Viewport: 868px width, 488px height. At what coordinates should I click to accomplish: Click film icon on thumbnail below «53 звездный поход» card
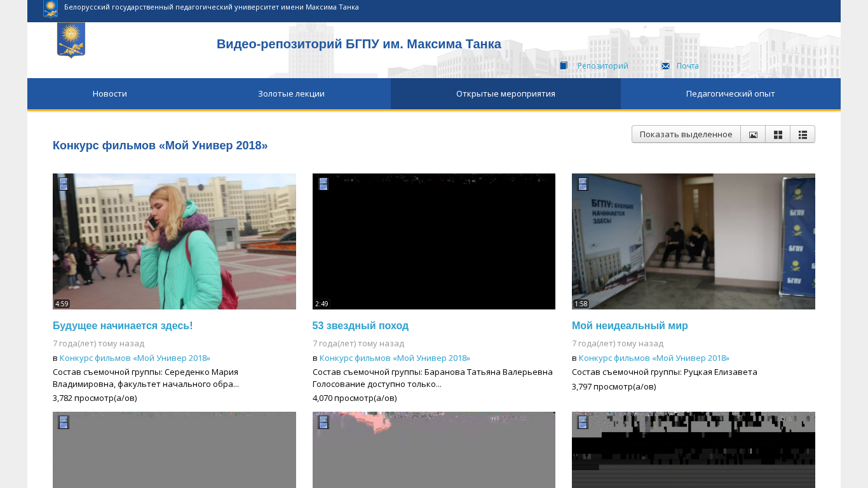coord(323,423)
